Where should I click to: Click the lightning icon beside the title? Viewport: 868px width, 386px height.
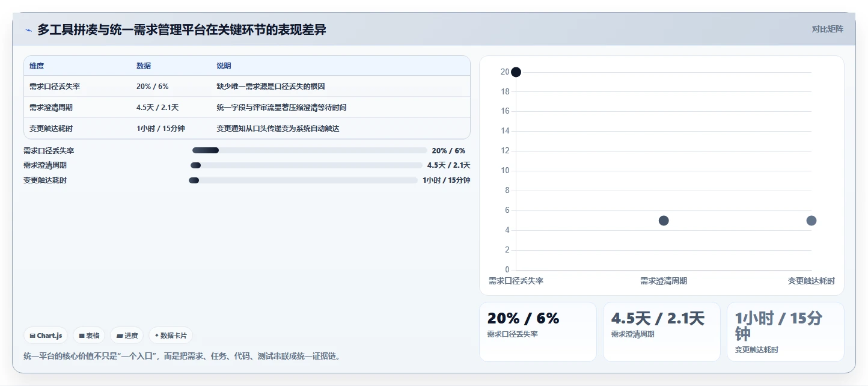28,30
